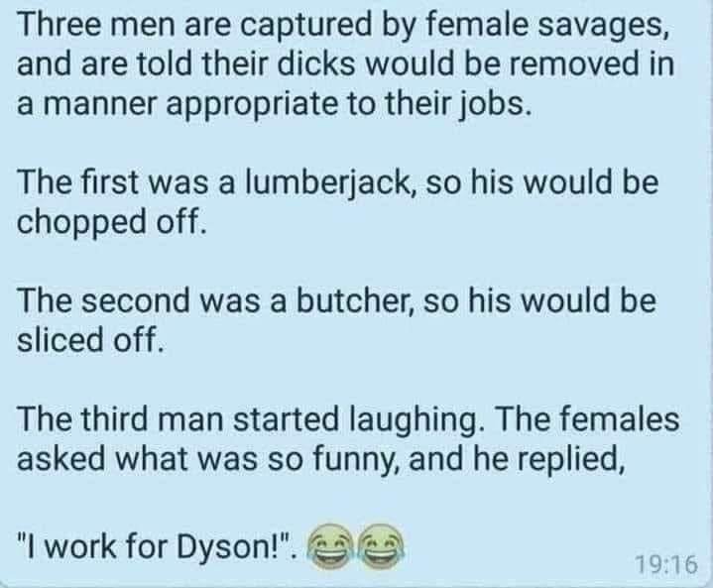
Task: Click the quoted text "I work for Dyson!"
Action: pyautogui.click(x=155, y=546)
